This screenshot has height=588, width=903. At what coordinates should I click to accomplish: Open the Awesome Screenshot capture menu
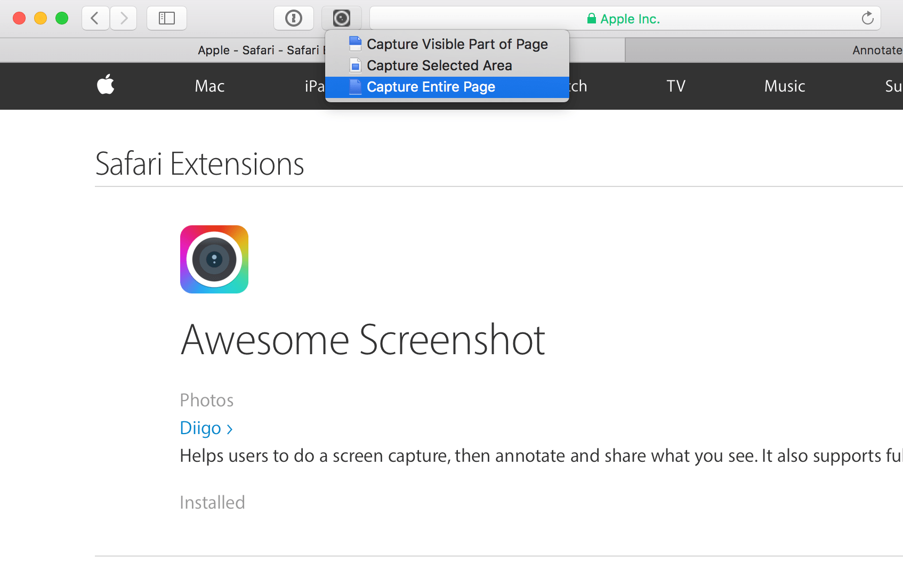(342, 18)
